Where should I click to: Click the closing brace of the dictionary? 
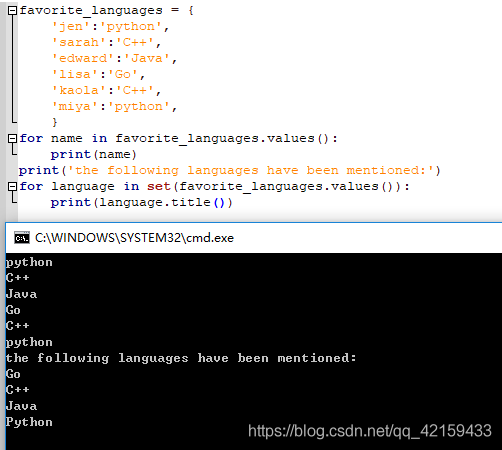click(x=55, y=122)
